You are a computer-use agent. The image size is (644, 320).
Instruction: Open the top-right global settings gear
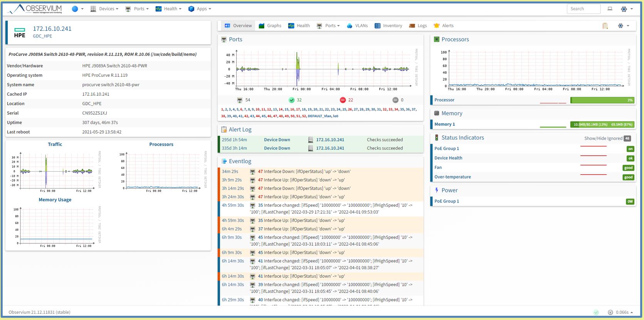coord(624,9)
